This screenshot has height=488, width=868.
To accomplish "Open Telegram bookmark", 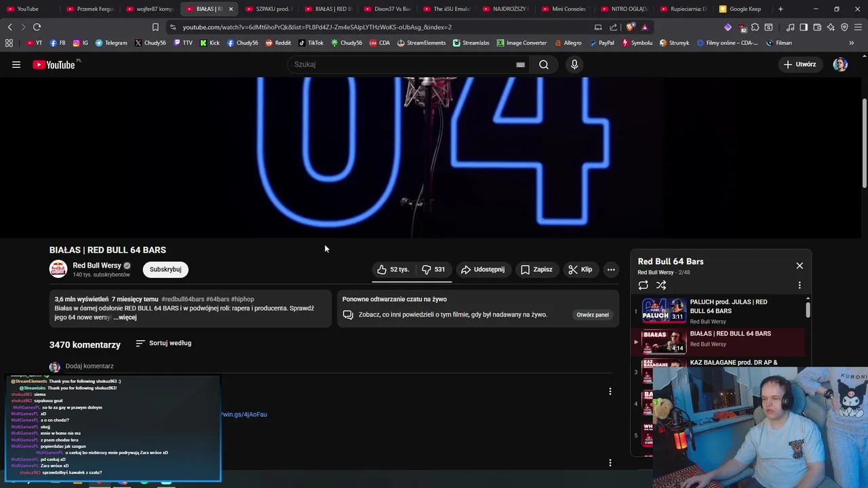I will click(x=111, y=43).
